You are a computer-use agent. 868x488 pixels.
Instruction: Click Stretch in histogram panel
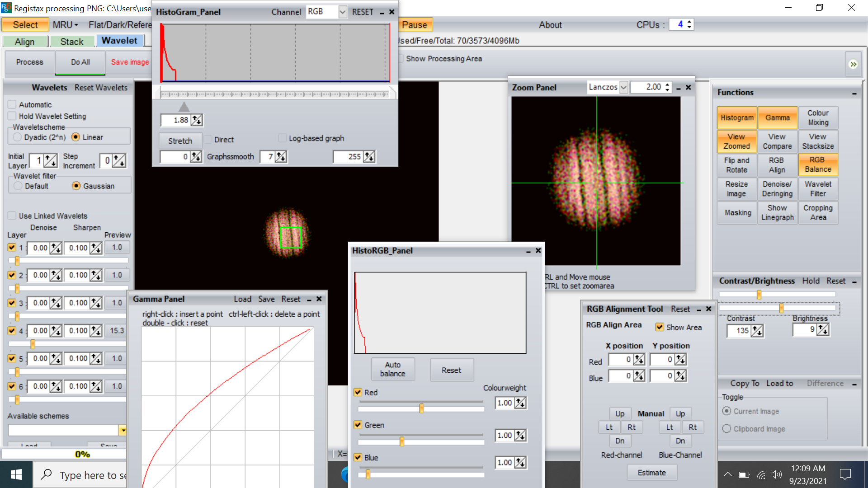pos(180,141)
